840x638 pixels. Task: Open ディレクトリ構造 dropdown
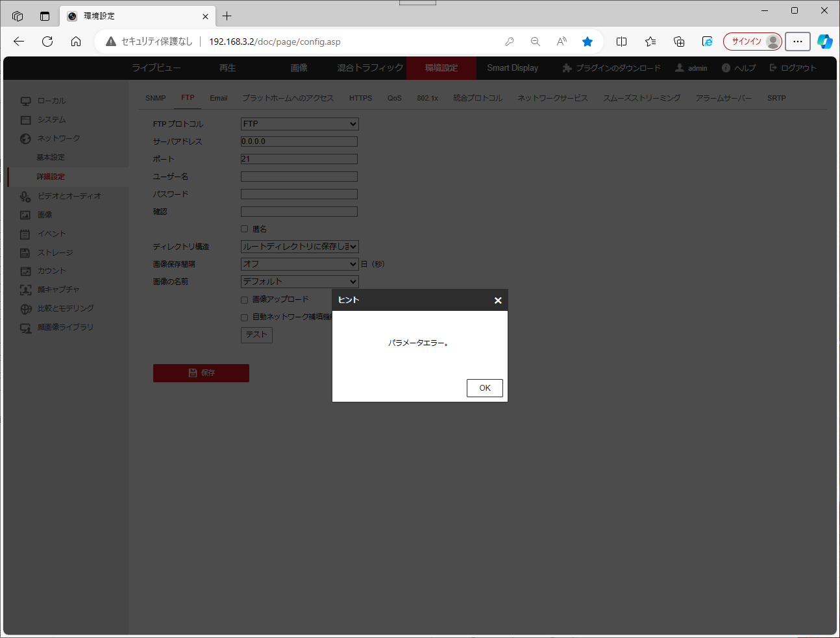pyautogui.click(x=300, y=247)
